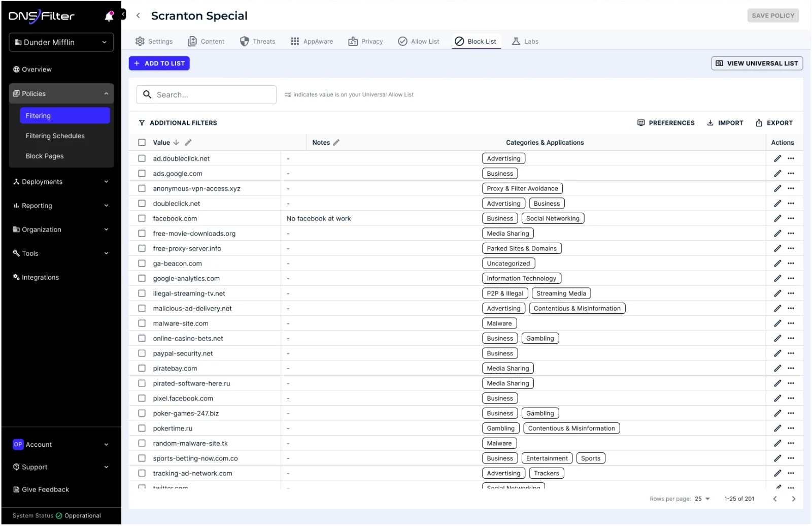Switch to the Labs tab

point(525,42)
